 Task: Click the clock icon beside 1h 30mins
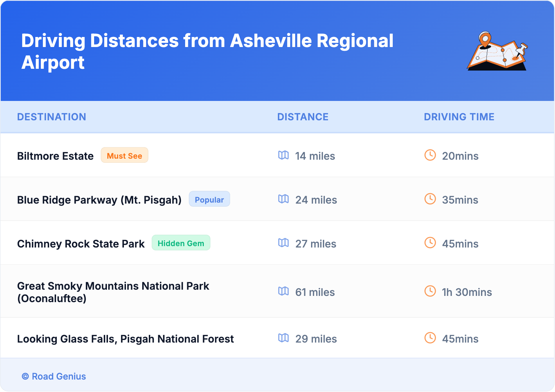430,291
